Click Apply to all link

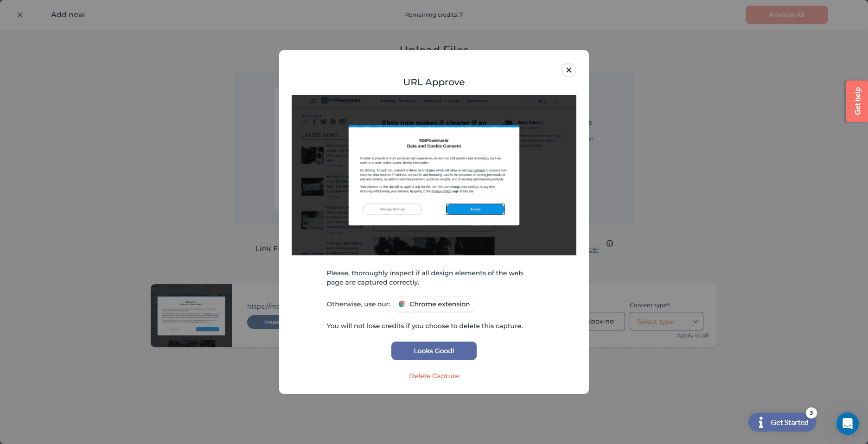pyautogui.click(x=693, y=336)
